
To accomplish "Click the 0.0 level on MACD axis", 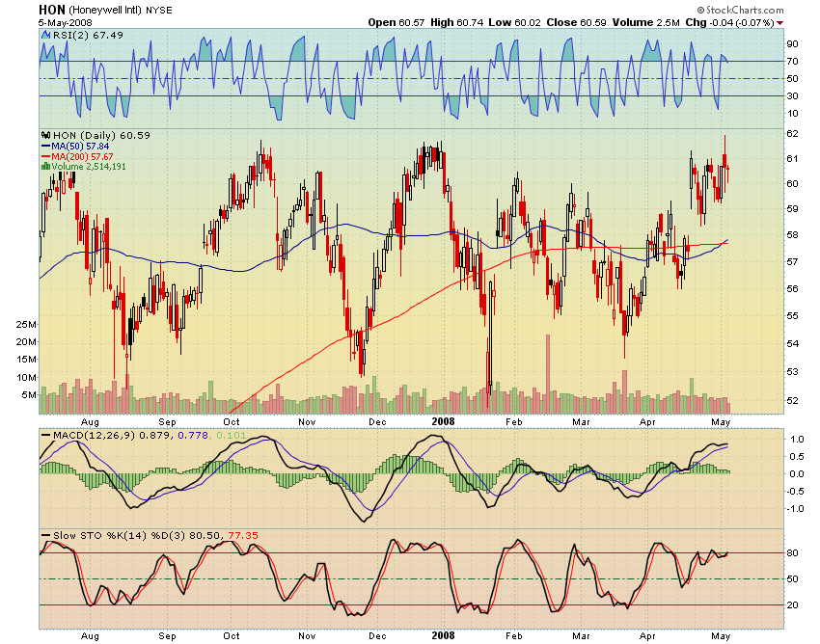I will coord(797,474).
